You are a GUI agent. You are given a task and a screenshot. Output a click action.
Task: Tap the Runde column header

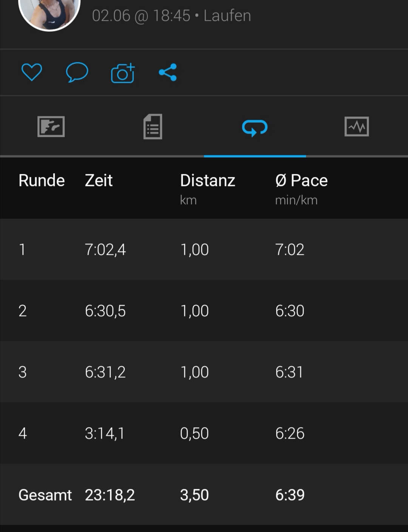[42, 180]
